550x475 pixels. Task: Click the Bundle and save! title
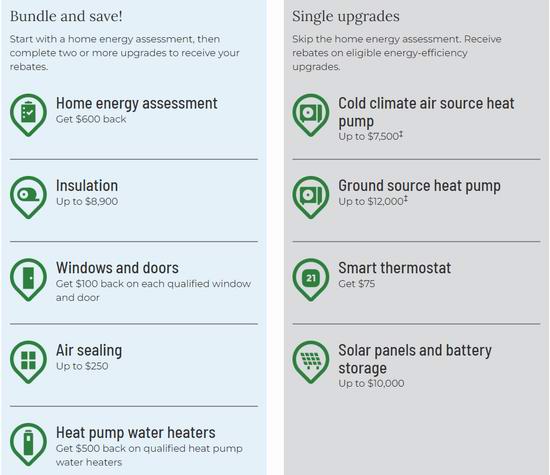[x=66, y=16]
